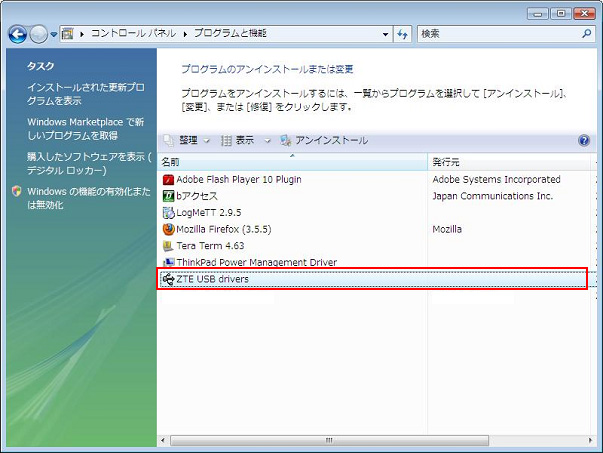This screenshot has height=453, width=603.
Task: Click the Tera Term program icon
Action: pos(168,246)
